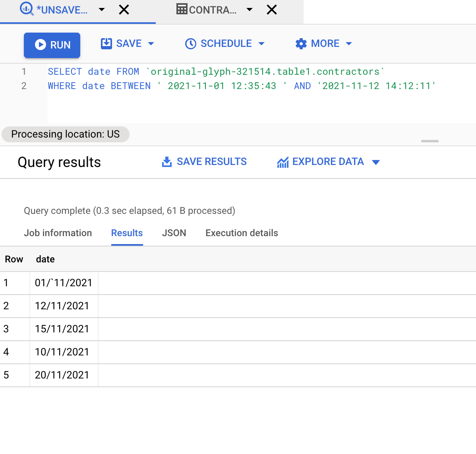
Task: Switch to the Job information tab
Action: tap(58, 233)
